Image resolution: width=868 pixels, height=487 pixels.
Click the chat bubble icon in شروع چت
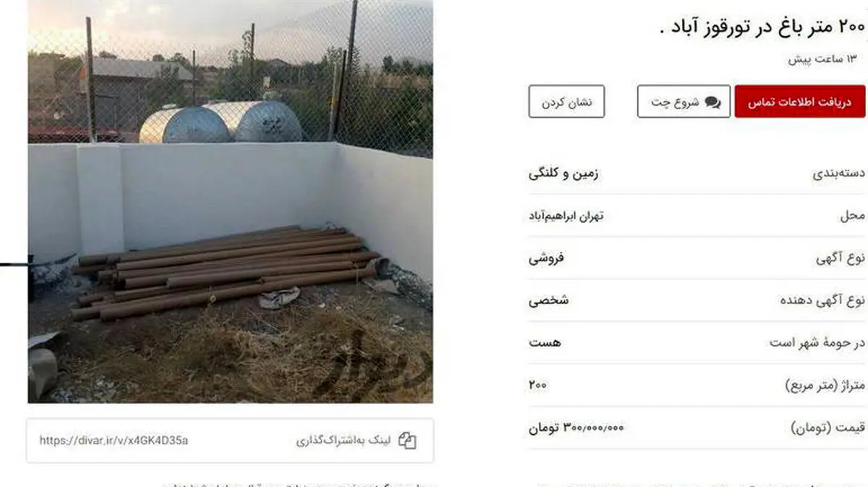pos(712,102)
